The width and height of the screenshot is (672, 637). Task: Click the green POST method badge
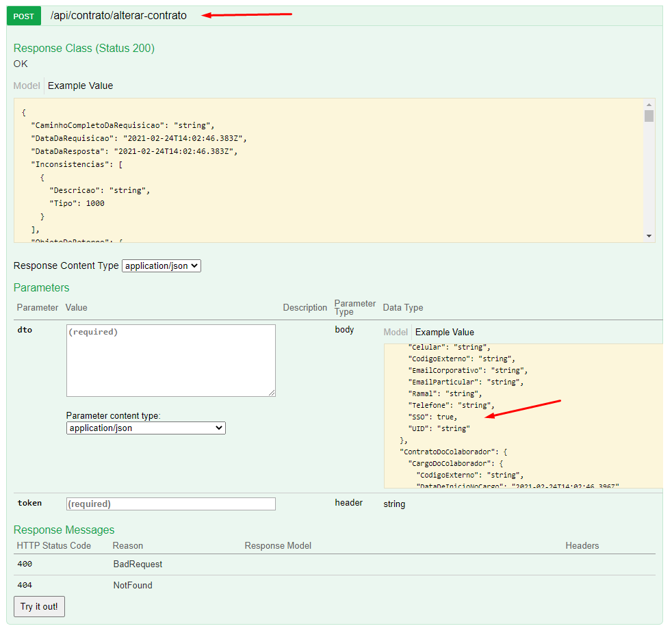(24, 16)
